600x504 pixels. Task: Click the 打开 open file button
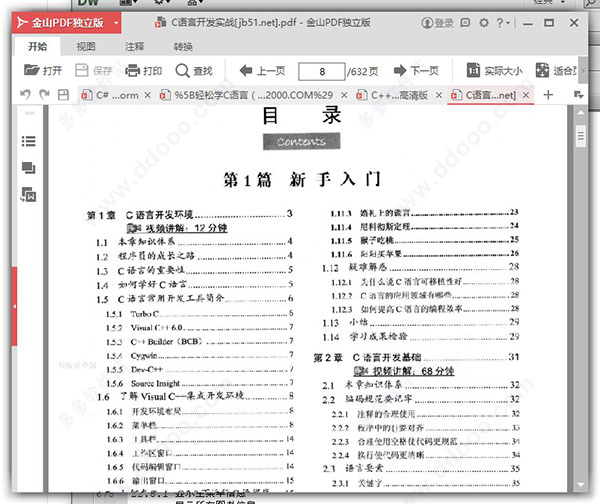[x=43, y=71]
